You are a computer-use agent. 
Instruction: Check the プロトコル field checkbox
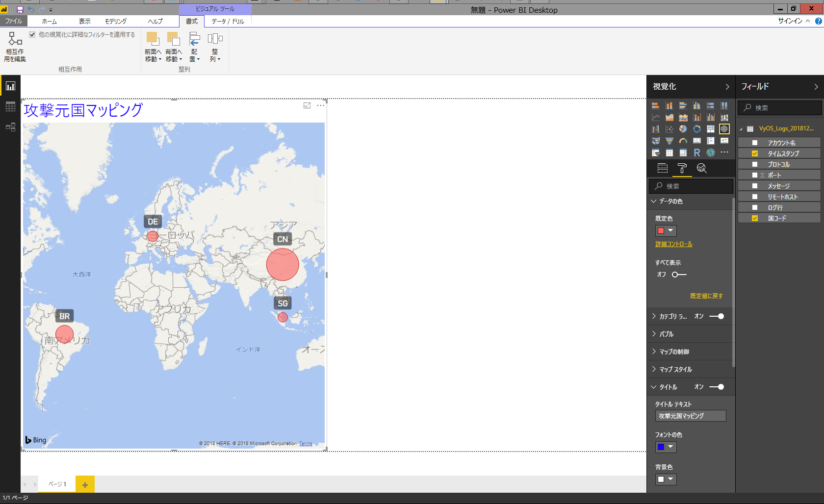tap(755, 164)
